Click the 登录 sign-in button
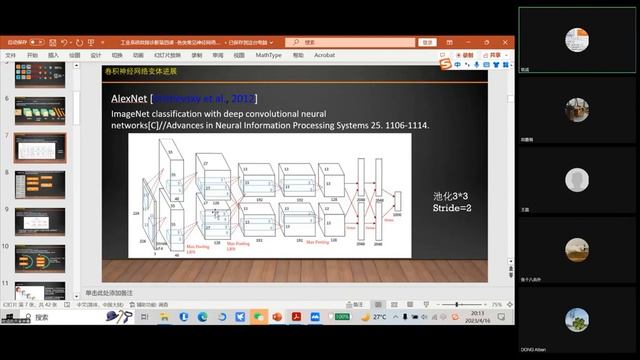The image size is (640, 360). click(x=427, y=42)
